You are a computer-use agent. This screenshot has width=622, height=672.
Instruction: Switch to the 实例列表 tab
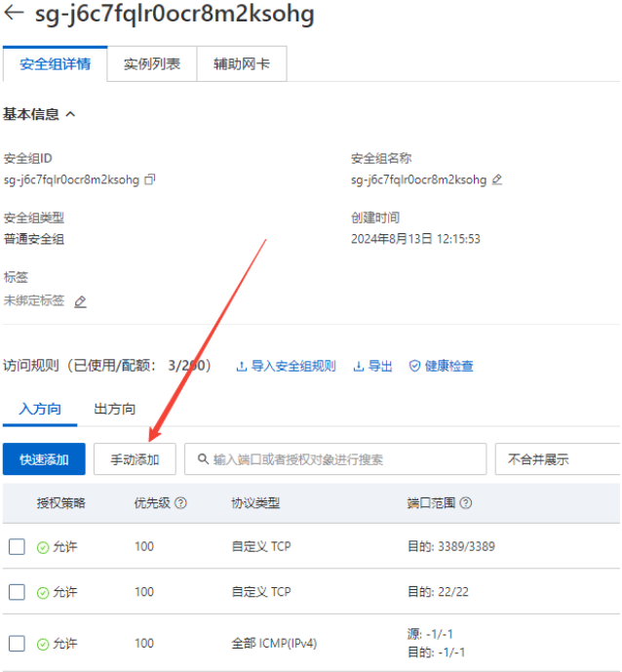point(151,64)
